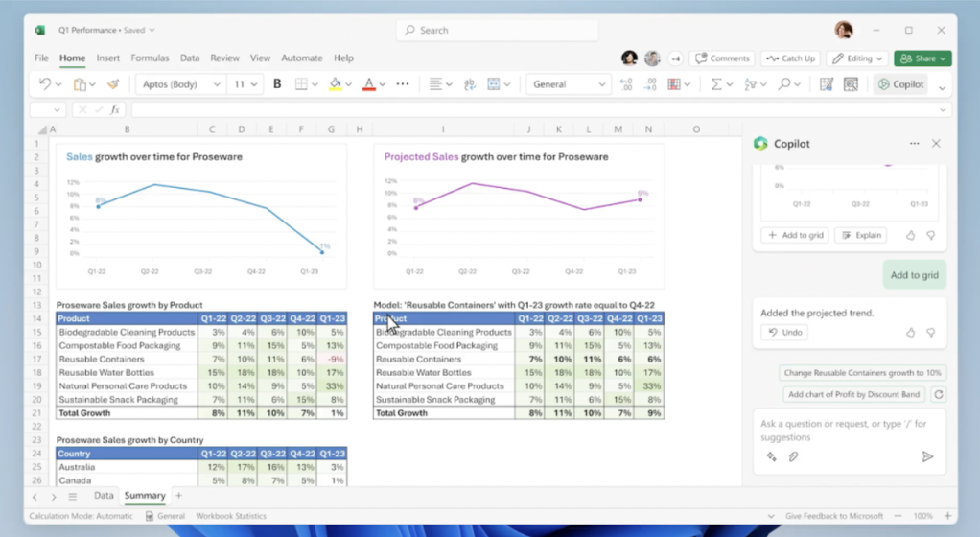Click the Sensitivity icon left of Analyze Data

pos(827,83)
